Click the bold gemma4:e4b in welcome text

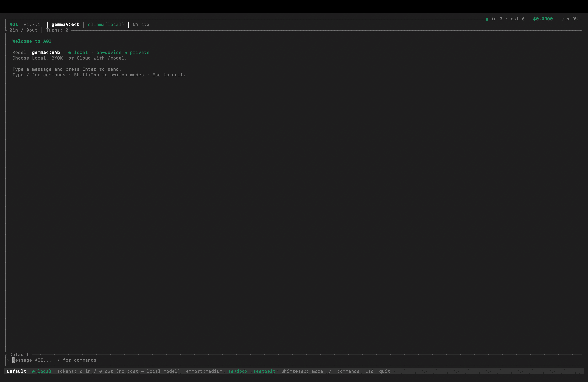coord(46,52)
